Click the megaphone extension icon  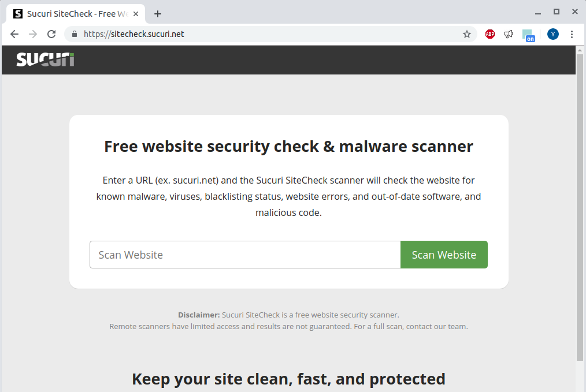(x=509, y=34)
